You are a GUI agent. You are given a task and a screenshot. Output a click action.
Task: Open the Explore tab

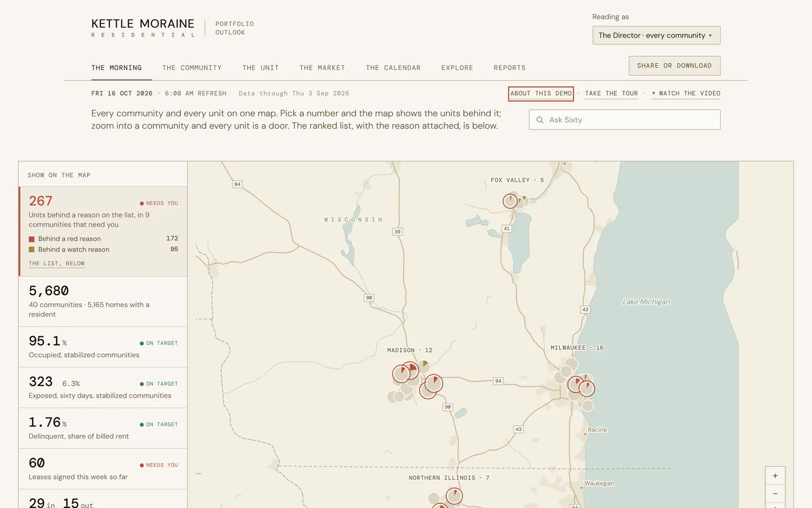(x=457, y=68)
